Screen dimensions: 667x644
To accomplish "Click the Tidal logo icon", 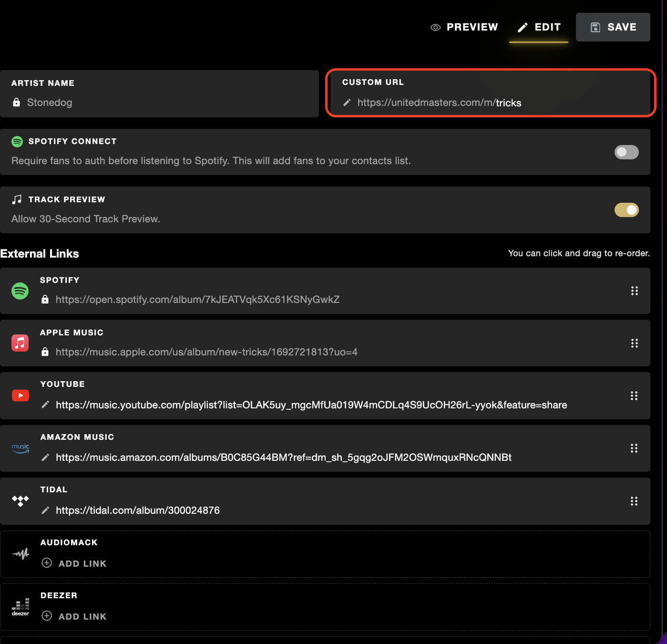I will point(21,501).
